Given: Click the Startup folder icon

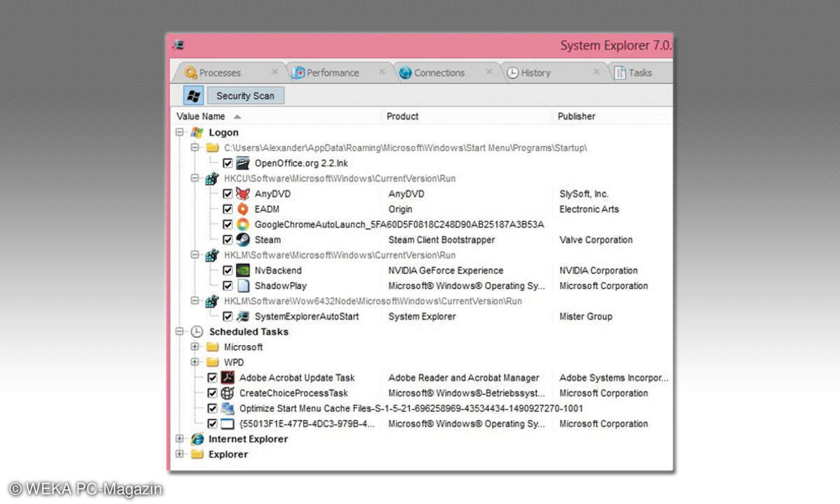Looking at the screenshot, I should point(212,148).
